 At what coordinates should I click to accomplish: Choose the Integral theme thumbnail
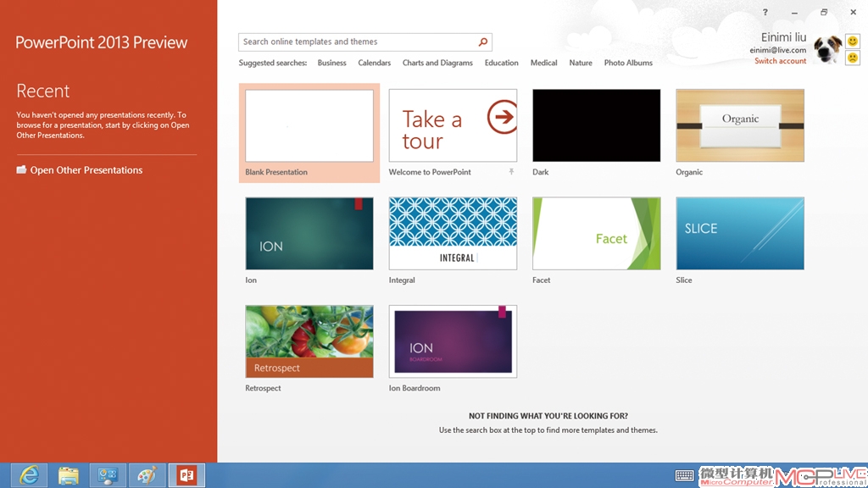point(453,234)
